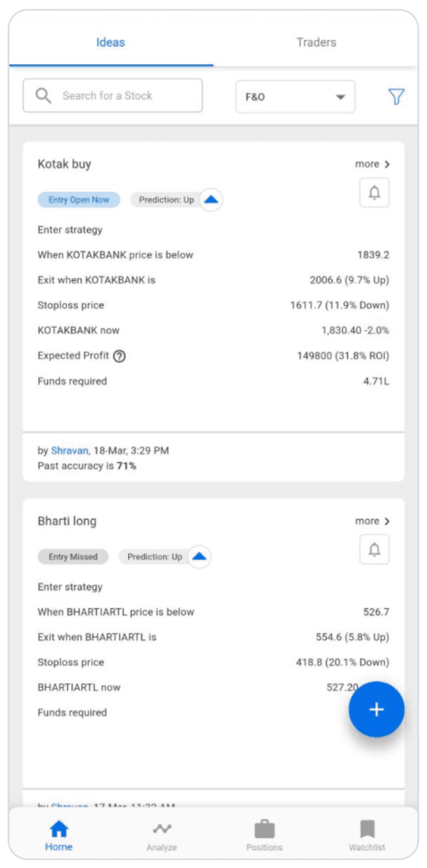The height and width of the screenshot is (868, 427).
Task: Open Watchlist bookmark in bottom navigation
Action: coord(367,835)
